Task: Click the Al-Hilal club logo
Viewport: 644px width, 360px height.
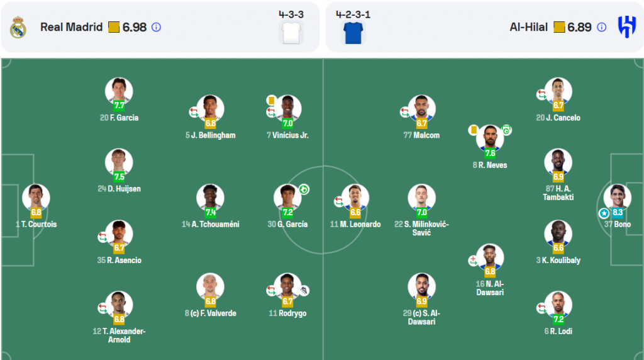Action: (x=627, y=27)
